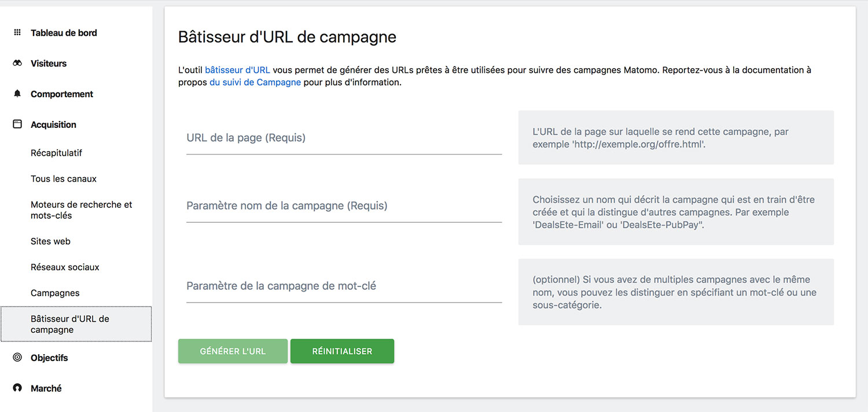Click the Acquisition window icon
868x412 pixels.
17,124
